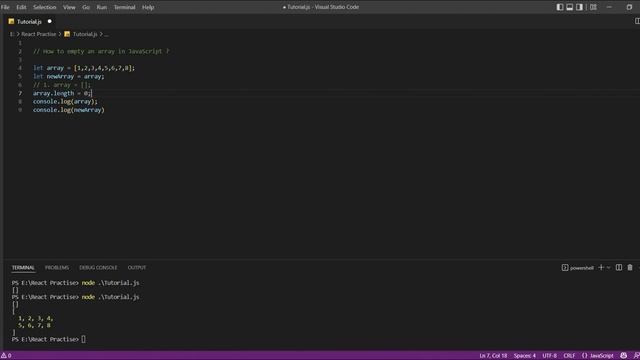Minimize the Visual Studio Code window

pos(609,7)
